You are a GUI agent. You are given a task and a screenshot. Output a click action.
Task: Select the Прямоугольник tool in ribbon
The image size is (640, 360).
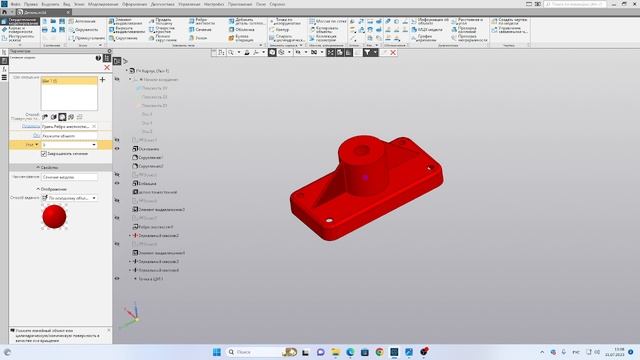(87, 38)
